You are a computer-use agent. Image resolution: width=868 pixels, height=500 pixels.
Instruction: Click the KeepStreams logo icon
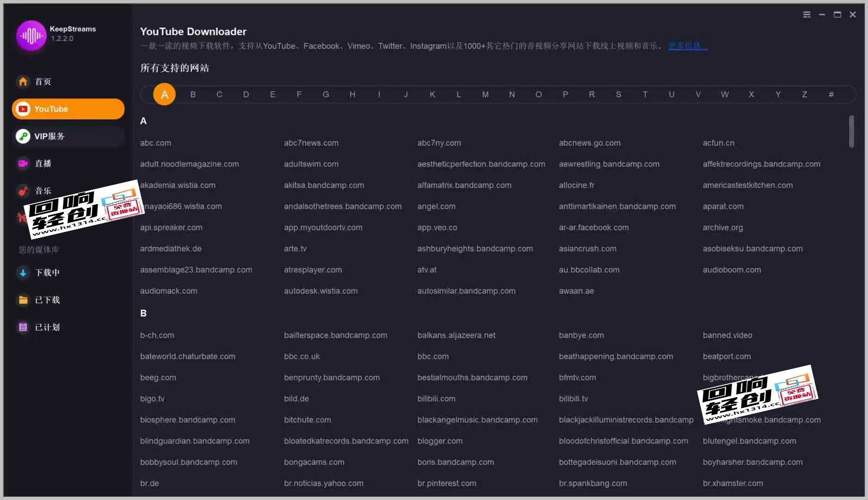click(31, 35)
